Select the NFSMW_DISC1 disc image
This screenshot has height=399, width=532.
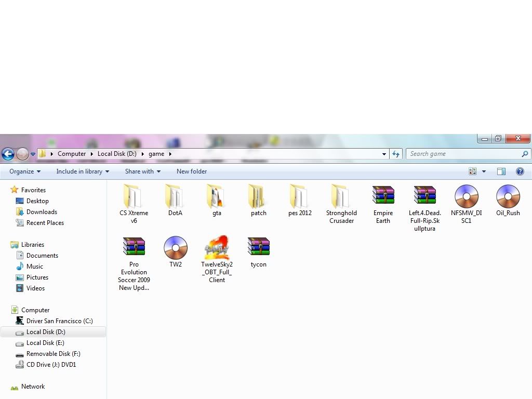click(466, 204)
